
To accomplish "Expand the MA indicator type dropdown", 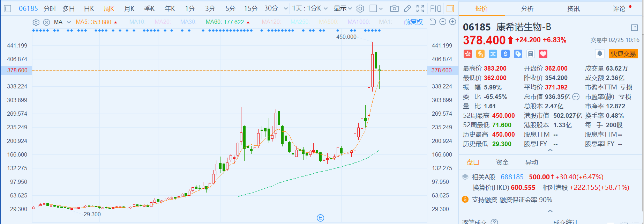I will (69, 22).
